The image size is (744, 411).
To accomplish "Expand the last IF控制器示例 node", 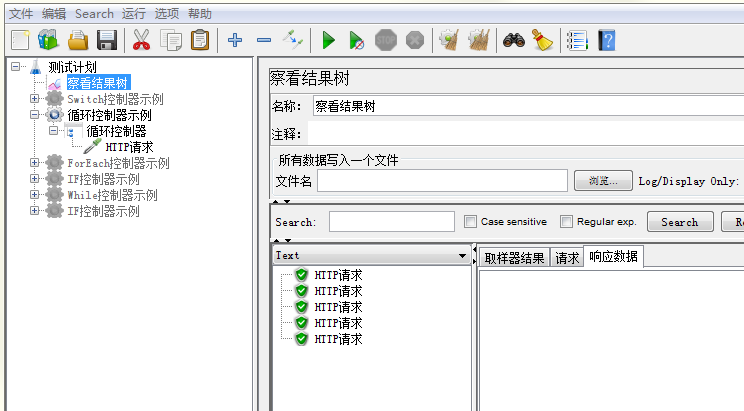I will 34,211.
